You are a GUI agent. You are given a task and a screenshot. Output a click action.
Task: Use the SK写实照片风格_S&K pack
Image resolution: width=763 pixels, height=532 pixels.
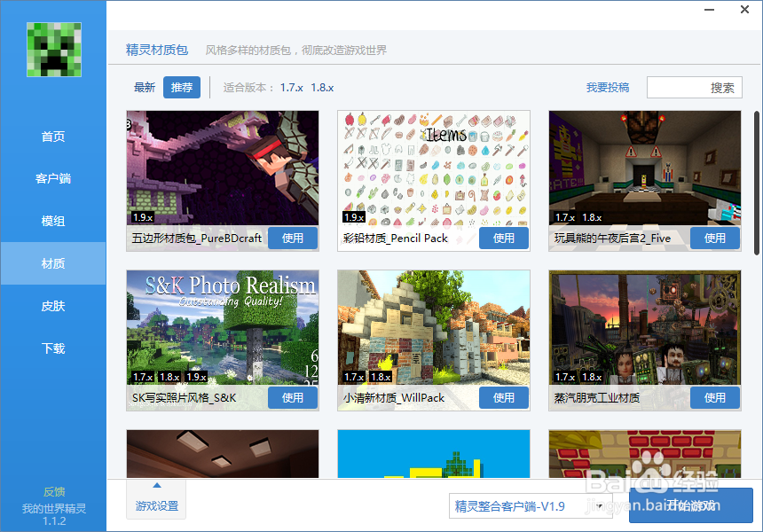point(293,397)
